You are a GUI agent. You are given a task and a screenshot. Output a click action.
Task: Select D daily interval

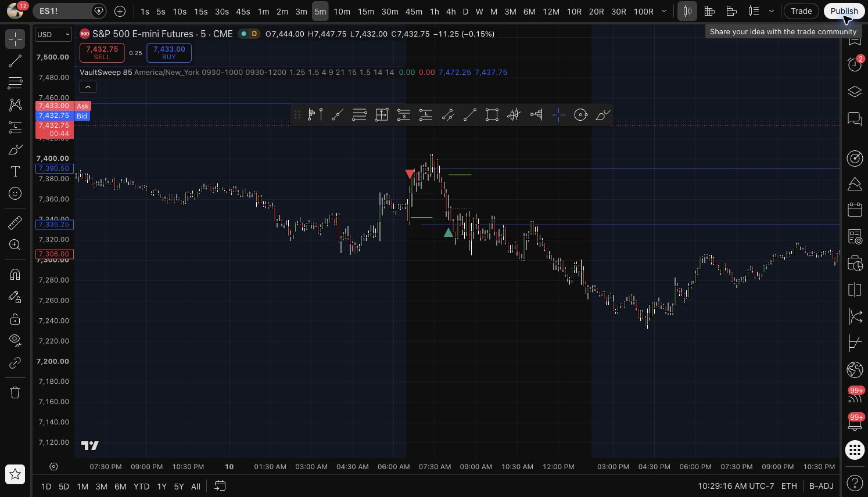click(x=465, y=11)
